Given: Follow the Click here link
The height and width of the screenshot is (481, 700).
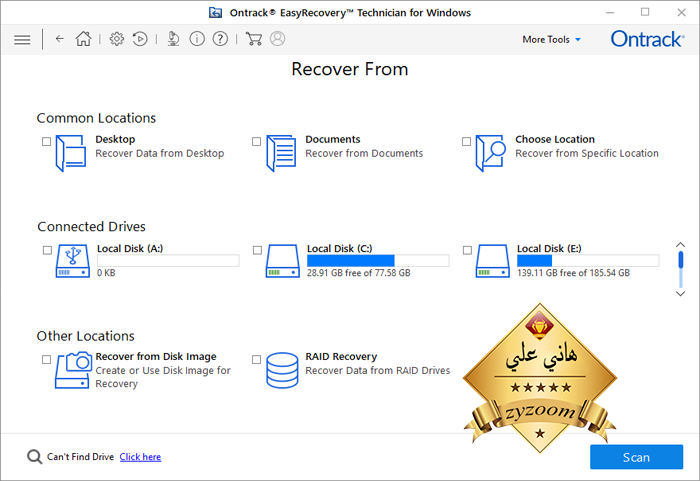Looking at the screenshot, I should [140, 457].
